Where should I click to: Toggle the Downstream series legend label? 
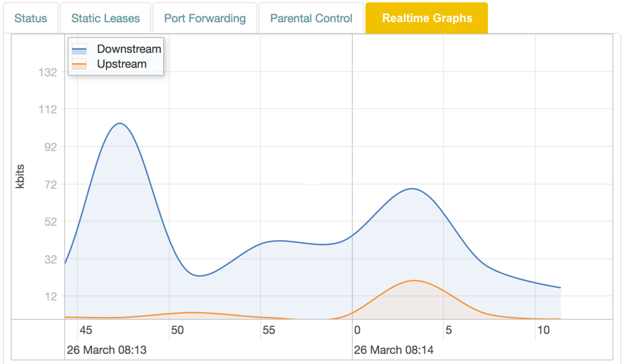click(x=129, y=49)
